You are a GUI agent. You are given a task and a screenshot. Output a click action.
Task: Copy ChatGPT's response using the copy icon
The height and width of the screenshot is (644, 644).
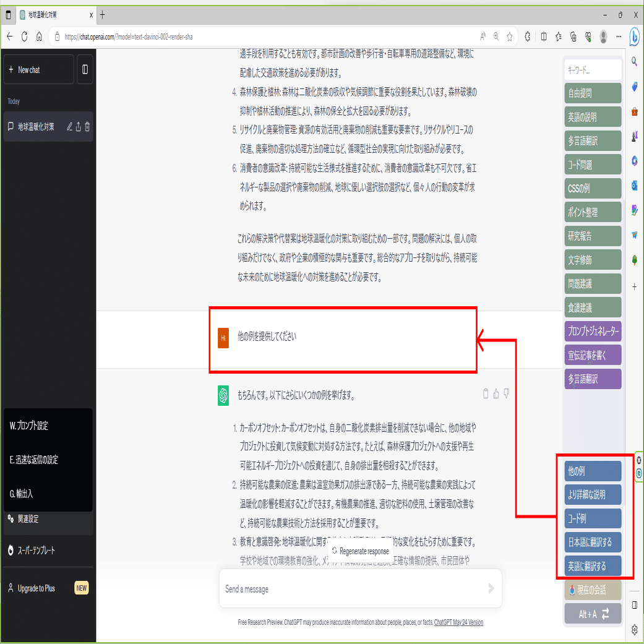point(486,393)
